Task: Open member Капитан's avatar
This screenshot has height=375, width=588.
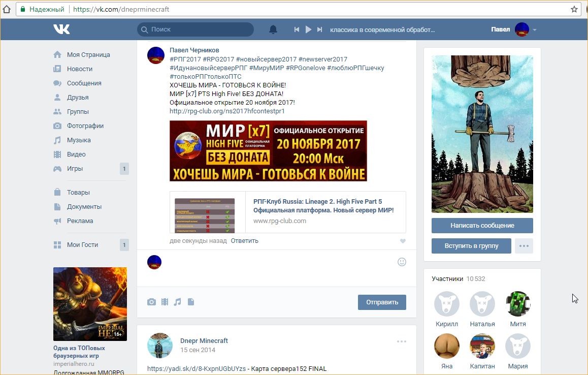Action: pyautogui.click(x=482, y=346)
